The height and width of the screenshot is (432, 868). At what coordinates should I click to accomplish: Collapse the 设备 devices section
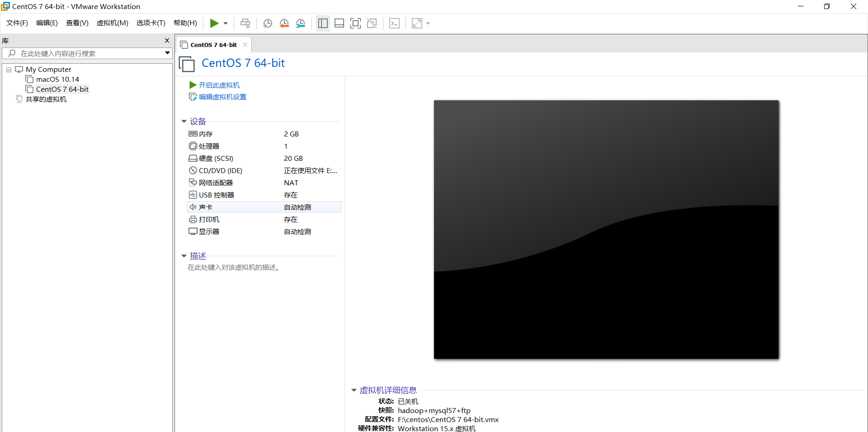184,121
